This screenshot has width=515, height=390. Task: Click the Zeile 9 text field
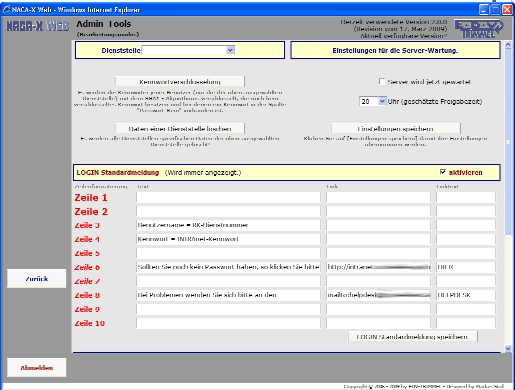[x=228, y=309]
